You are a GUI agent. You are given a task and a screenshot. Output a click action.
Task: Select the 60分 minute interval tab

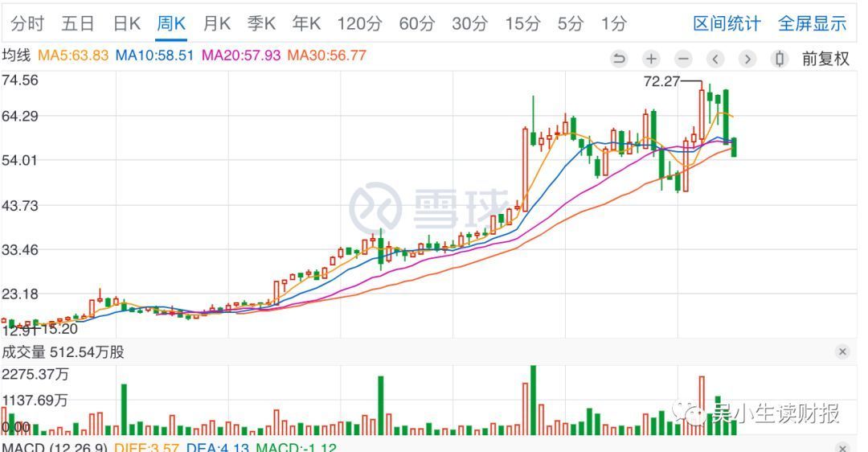416,23
